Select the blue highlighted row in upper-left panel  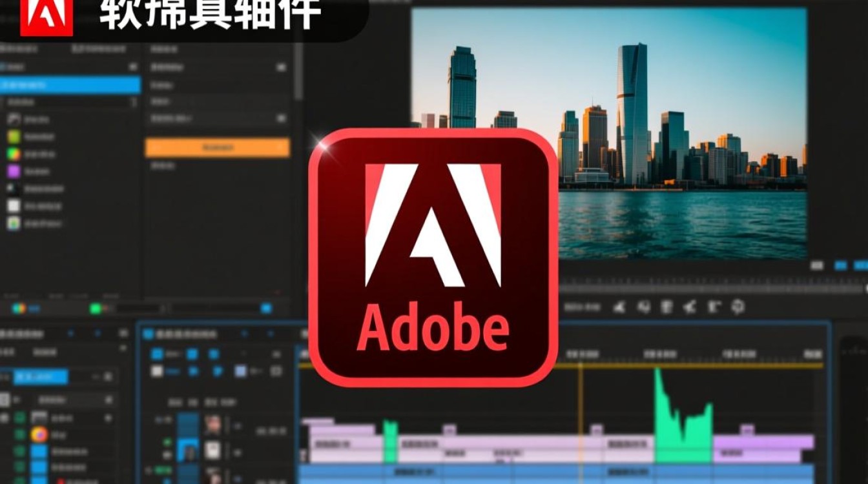click(x=70, y=85)
